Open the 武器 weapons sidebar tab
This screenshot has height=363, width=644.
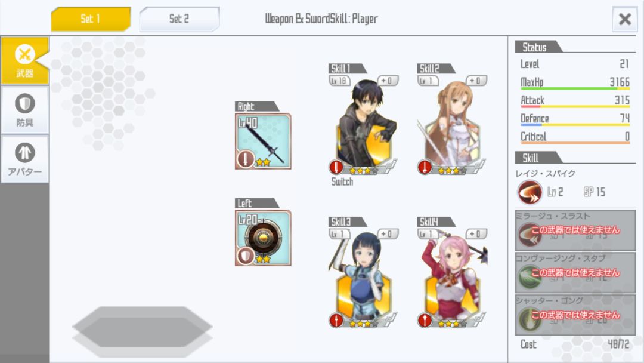[x=24, y=61]
